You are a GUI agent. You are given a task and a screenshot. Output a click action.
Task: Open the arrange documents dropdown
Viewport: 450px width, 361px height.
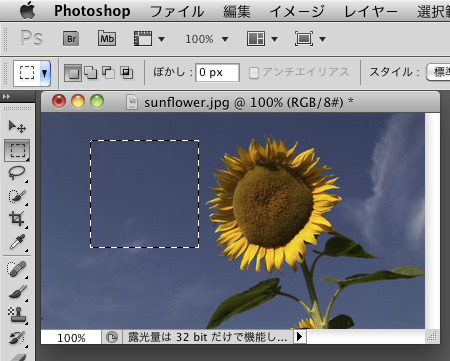coord(274,39)
